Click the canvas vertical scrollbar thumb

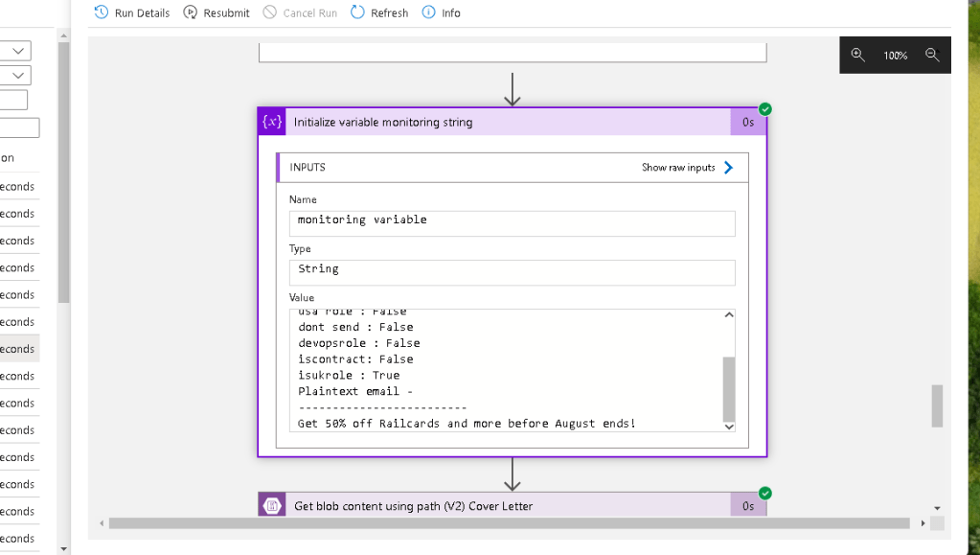coord(937,406)
